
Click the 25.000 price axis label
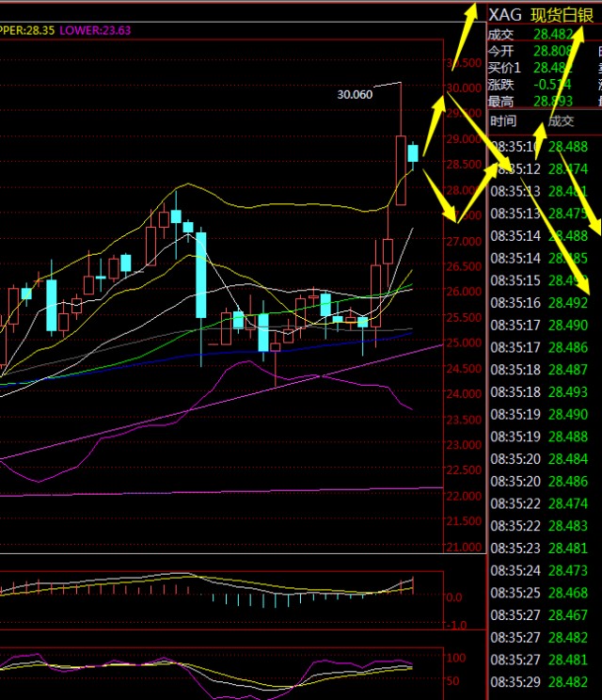pos(464,342)
